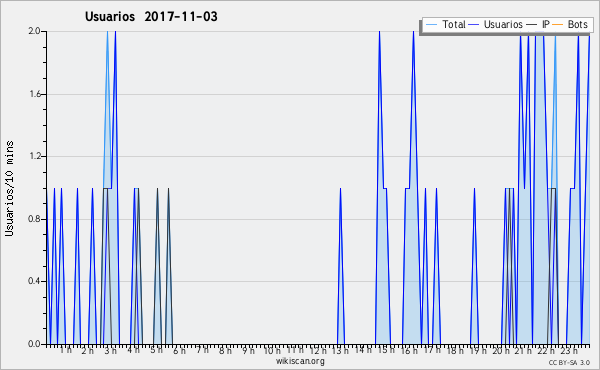Click the y-axis value 0.0
This screenshot has width=600, height=370.
[34, 344]
